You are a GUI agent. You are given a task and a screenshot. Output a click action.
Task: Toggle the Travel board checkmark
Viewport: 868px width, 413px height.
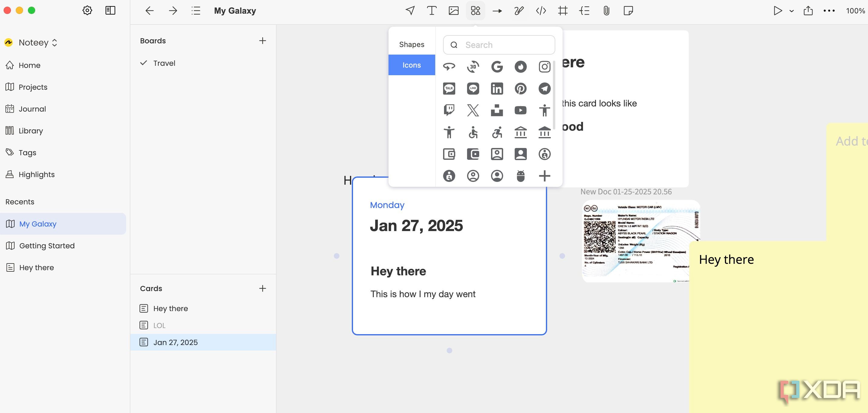[143, 63]
